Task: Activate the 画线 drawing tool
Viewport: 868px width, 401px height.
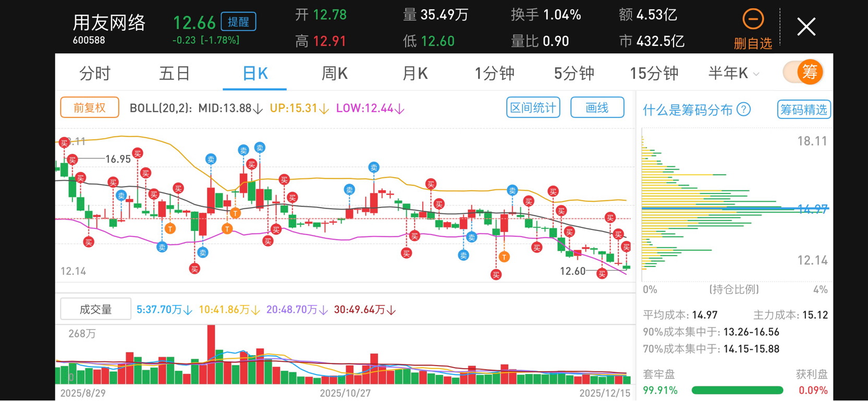Action: click(x=597, y=107)
